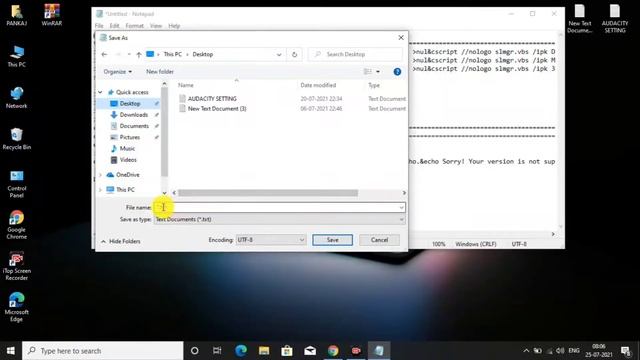This screenshot has width=640, height=360.
Task: Select Music in the navigation pane
Action: click(x=127, y=149)
